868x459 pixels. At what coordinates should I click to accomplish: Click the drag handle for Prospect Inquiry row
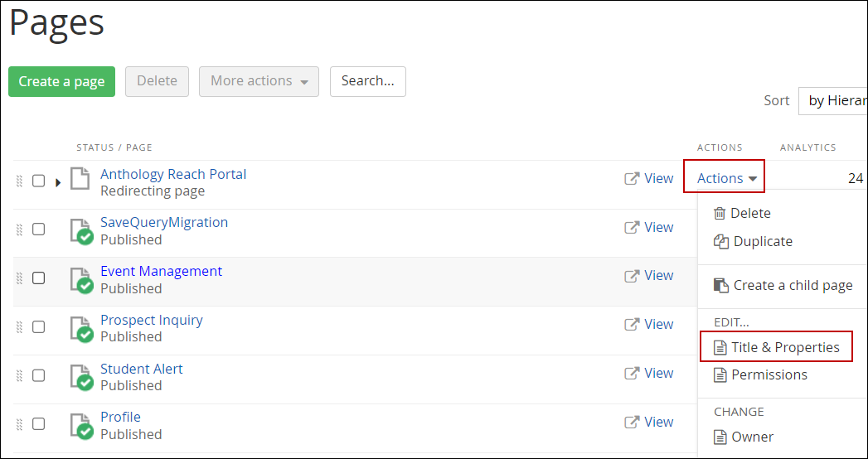click(x=19, y=327)
